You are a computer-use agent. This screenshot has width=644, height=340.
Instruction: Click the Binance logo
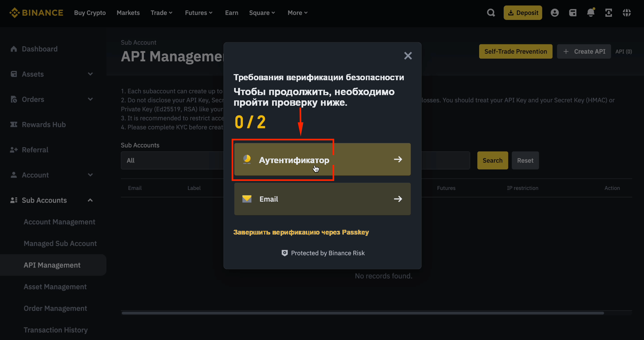pyautogui.click(x=36, y=12)
